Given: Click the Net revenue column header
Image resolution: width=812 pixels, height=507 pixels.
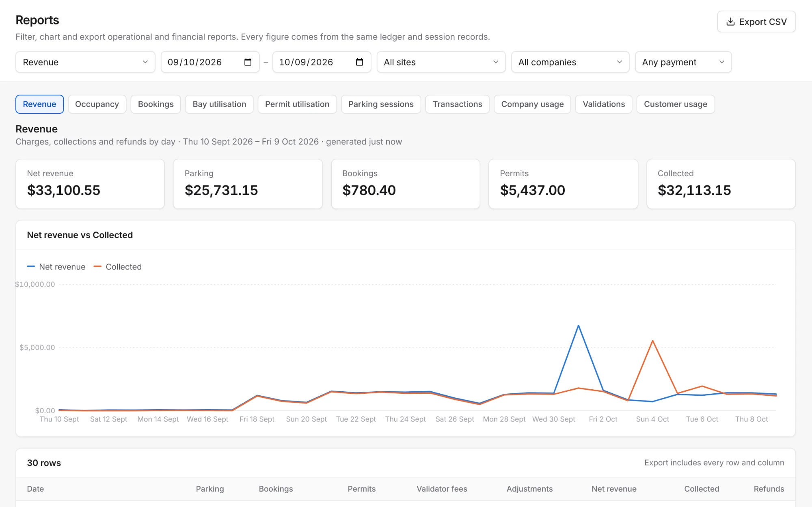Looking at the screenshot, I should tap(614, 489).
